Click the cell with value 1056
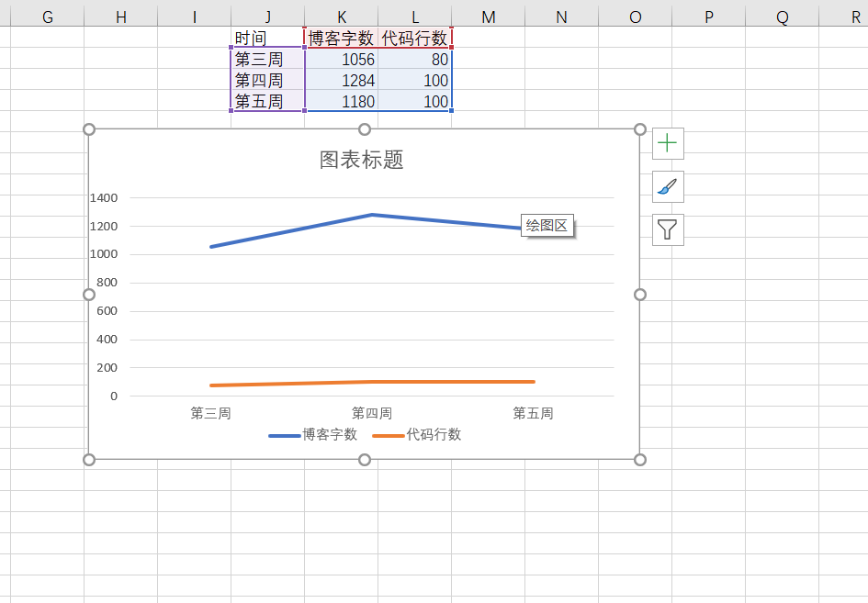The width and height of the screenshot is (868, 603). pos(342,59)
